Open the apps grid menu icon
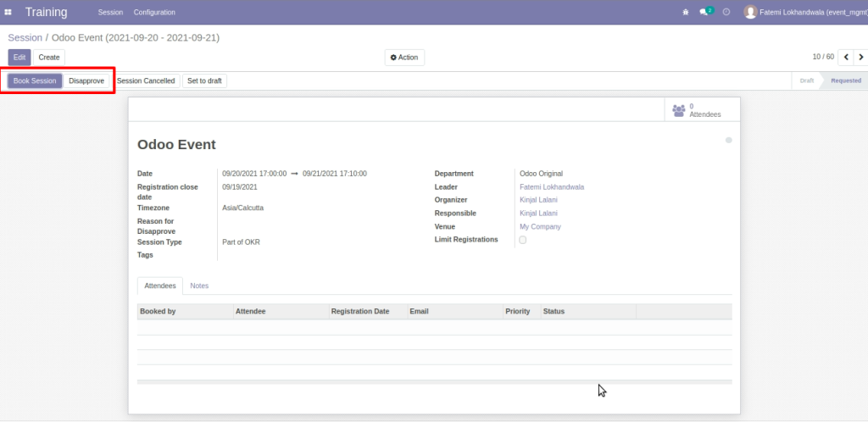 pos(8,12)
